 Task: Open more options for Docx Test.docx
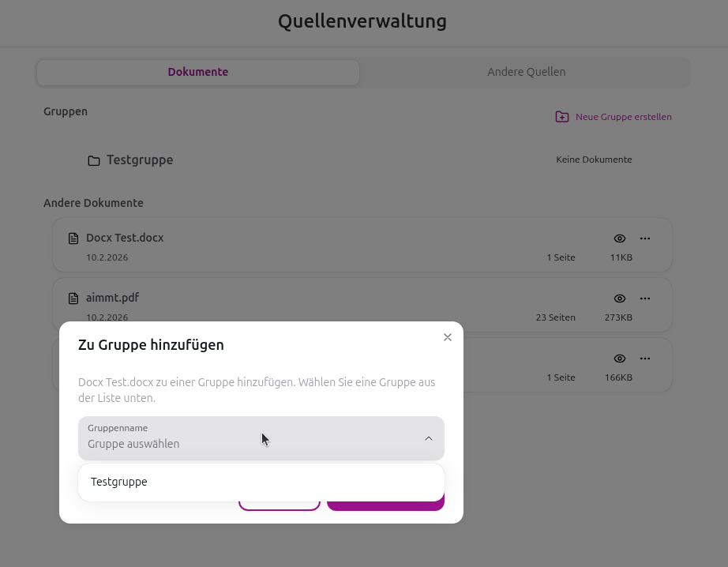click(645, 238)
